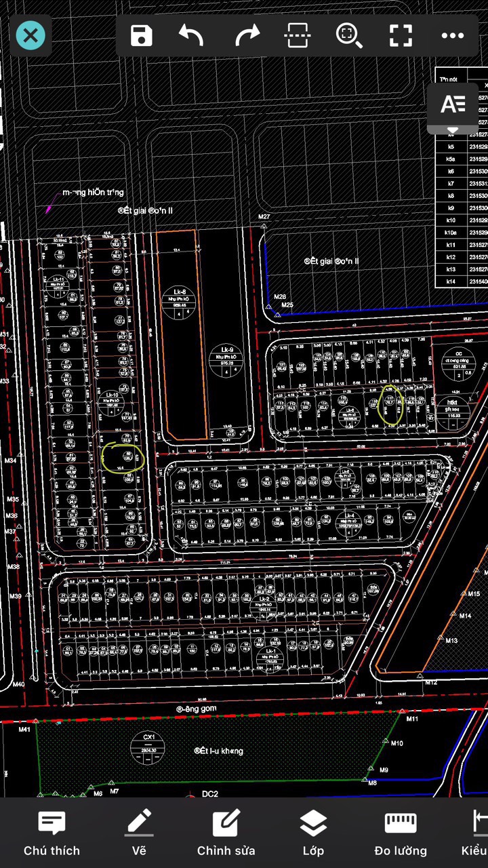This screenshot has height=868, width=488.
Task: Tap the dashed-line frame icon in top toolbar
Action: (x=299, y=35)
